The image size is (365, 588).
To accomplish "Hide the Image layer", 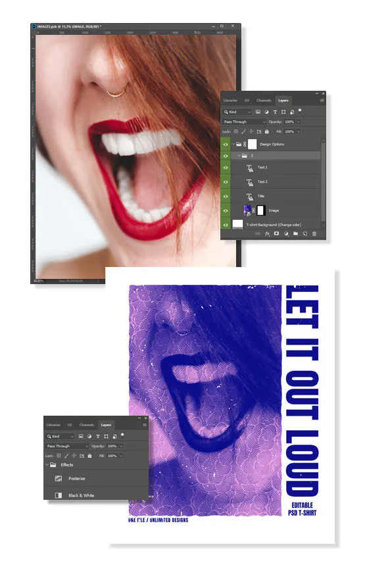I will click(226, 210).
